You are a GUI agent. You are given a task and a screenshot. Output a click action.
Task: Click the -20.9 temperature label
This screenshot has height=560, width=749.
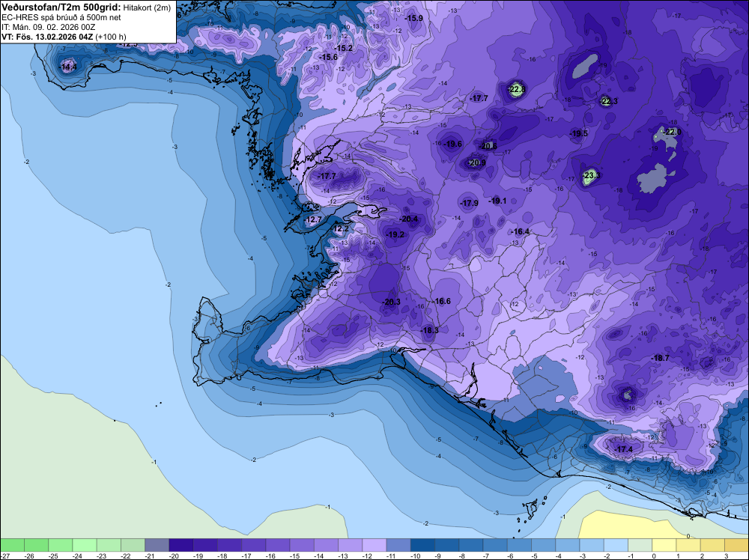[476, 162]
